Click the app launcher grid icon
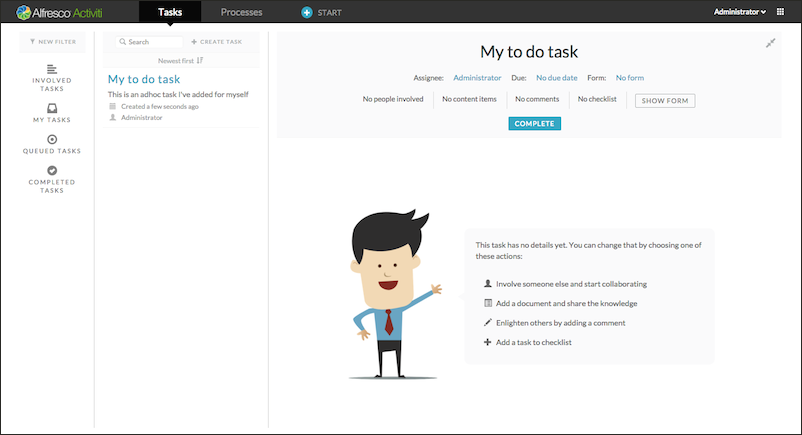This screenshot has height=435, width=802. coord(782,12)
